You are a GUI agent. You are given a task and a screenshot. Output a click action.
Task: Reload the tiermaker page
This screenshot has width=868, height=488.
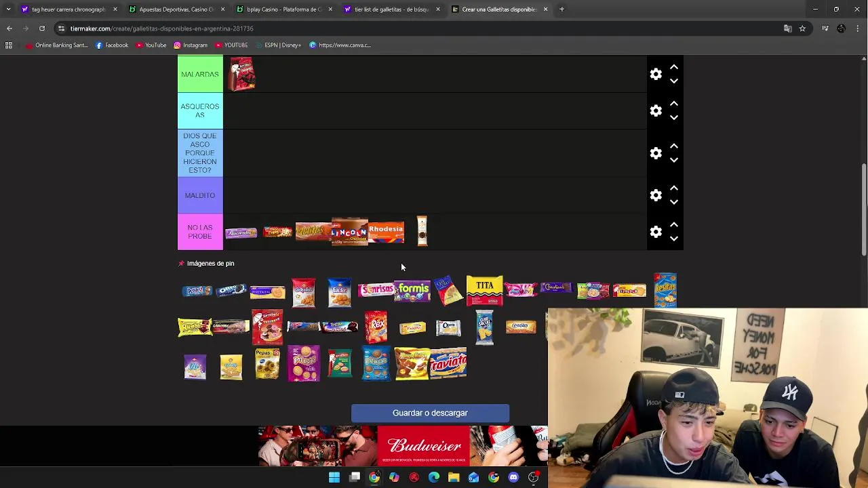pos(41,28)
